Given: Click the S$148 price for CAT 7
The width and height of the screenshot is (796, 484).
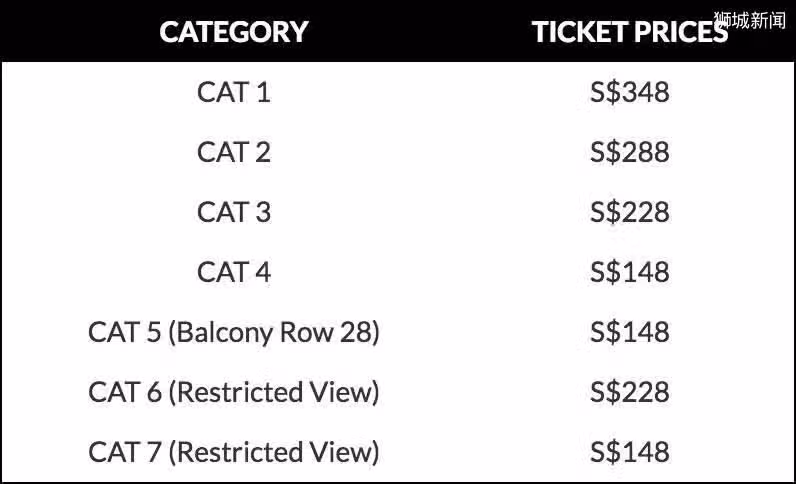Looking at the screenshot, I should pos(629,451).
